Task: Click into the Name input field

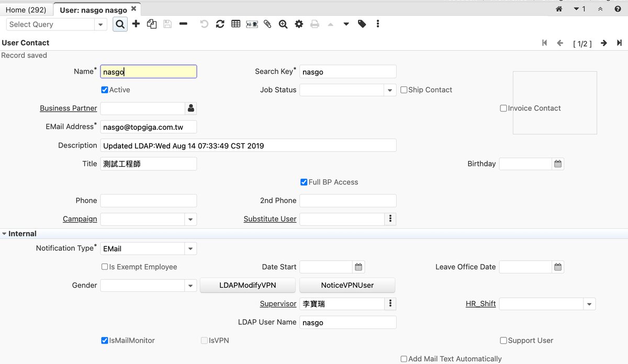Action: coord(149,72)
